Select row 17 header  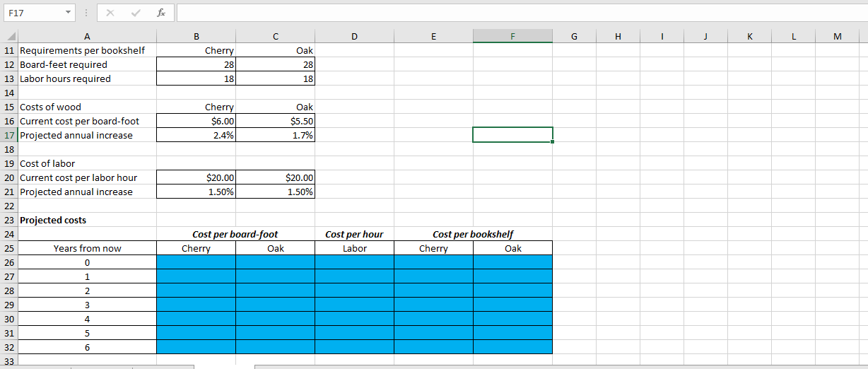pyautogui.click(x=8, y=135)
